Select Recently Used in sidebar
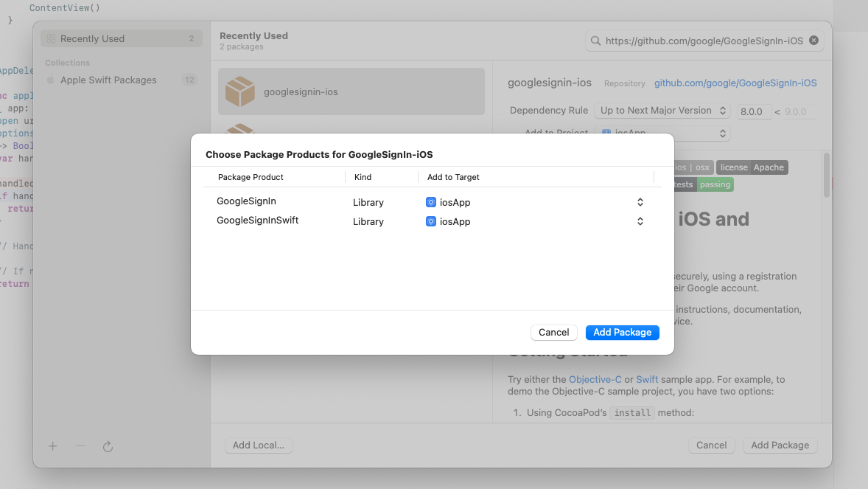868x489 pixels. [122, 38]
